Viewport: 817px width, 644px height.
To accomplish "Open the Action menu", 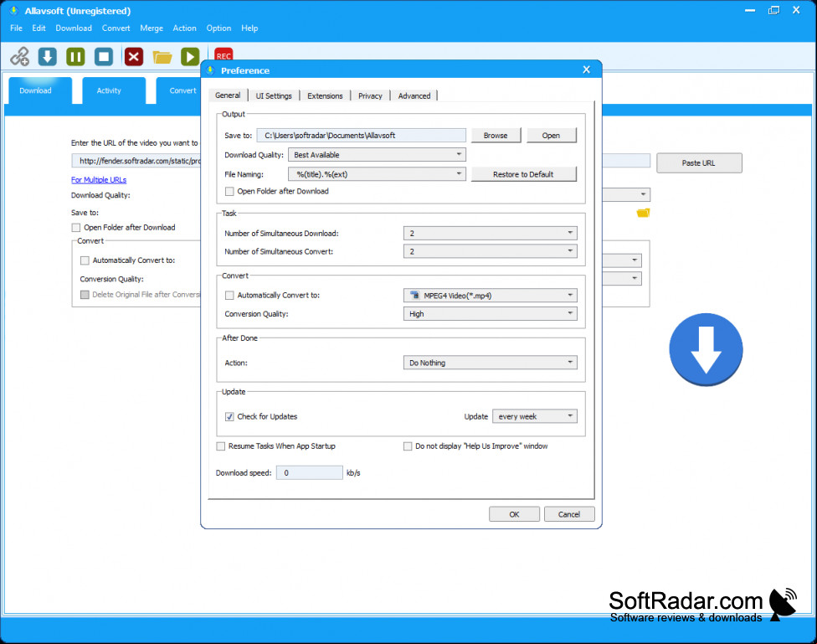I will (184, 28).
